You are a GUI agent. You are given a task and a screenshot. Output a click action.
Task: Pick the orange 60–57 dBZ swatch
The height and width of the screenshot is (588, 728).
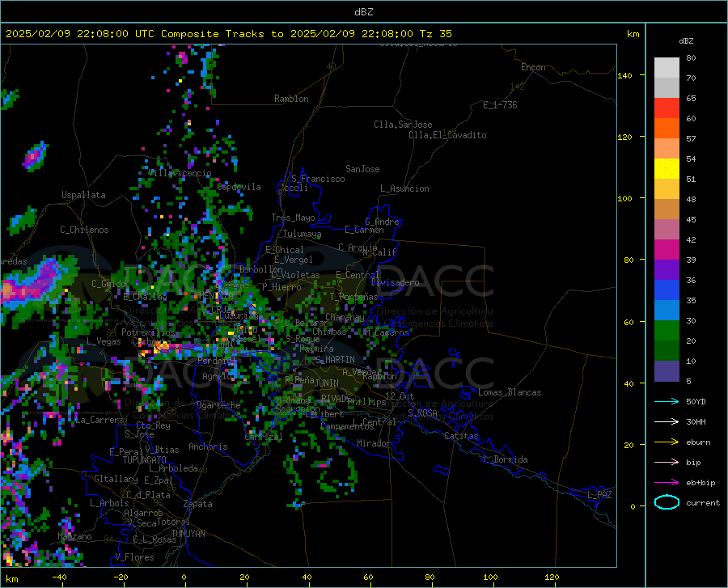point(667,129)
